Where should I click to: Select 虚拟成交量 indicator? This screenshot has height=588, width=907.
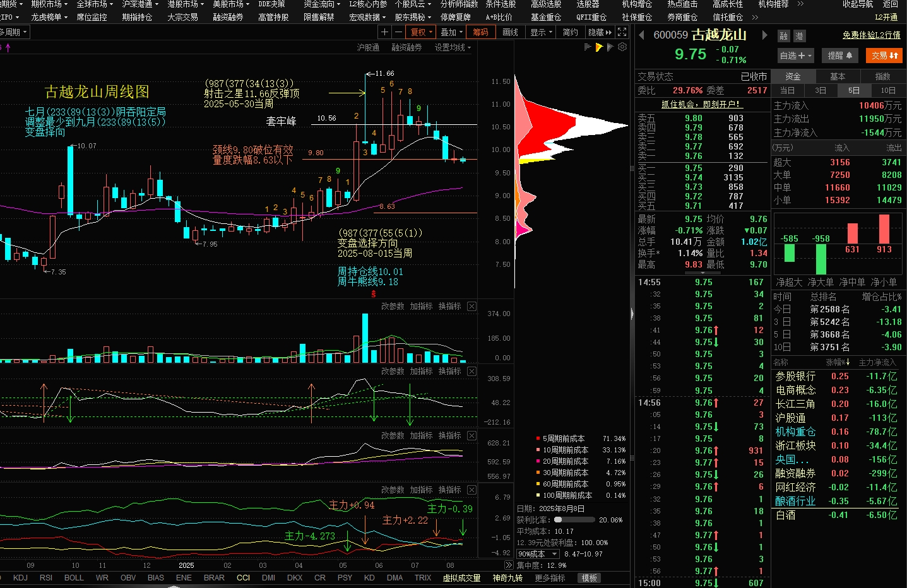(461, 577)
